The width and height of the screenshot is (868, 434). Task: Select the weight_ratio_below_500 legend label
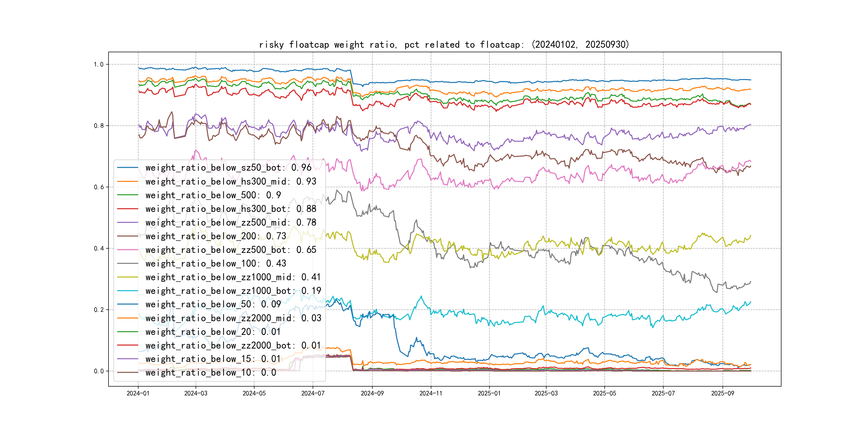pos(213,195)
